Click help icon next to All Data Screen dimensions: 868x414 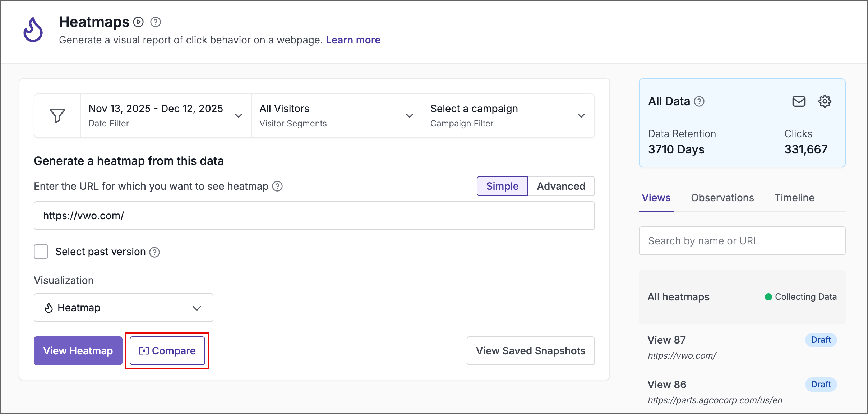coord(699,102)
